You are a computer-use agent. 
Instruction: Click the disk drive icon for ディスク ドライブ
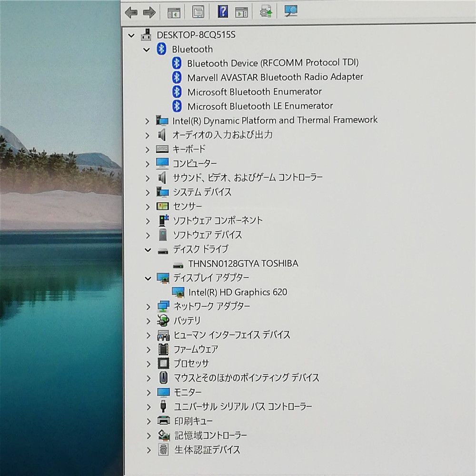(x=163, y=251)
